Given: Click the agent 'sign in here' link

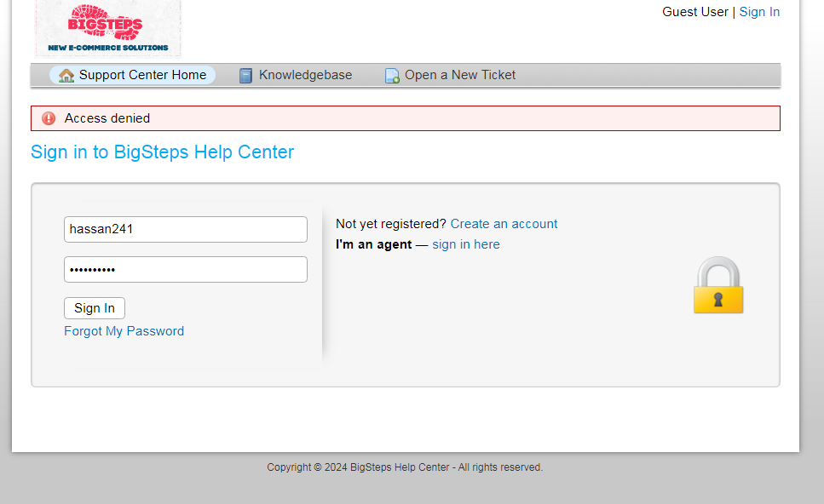Looking at the screenshot, I should (x=465, y=244).
